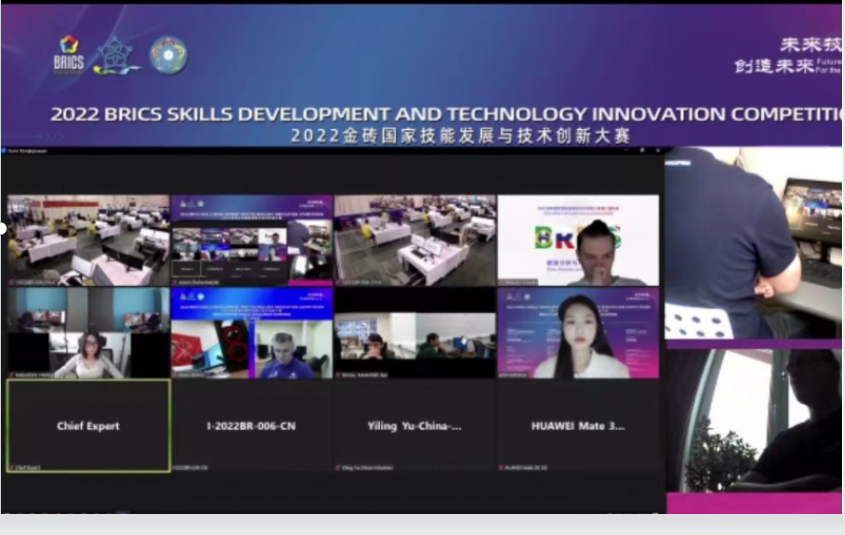Open video of man in front of BRICS backdrop
This screenshot has height=535, width=845.
click(578, 240)
